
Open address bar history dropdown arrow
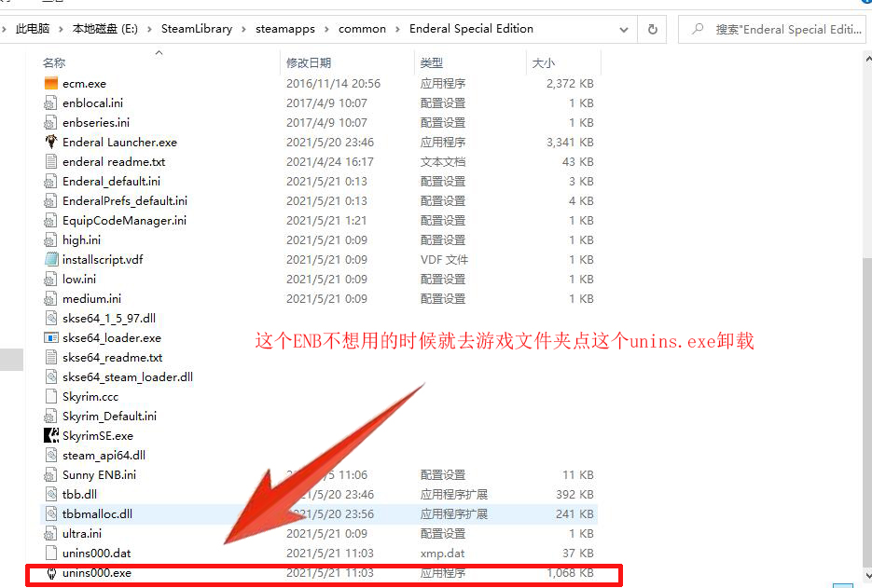click(x=623, y=29)
